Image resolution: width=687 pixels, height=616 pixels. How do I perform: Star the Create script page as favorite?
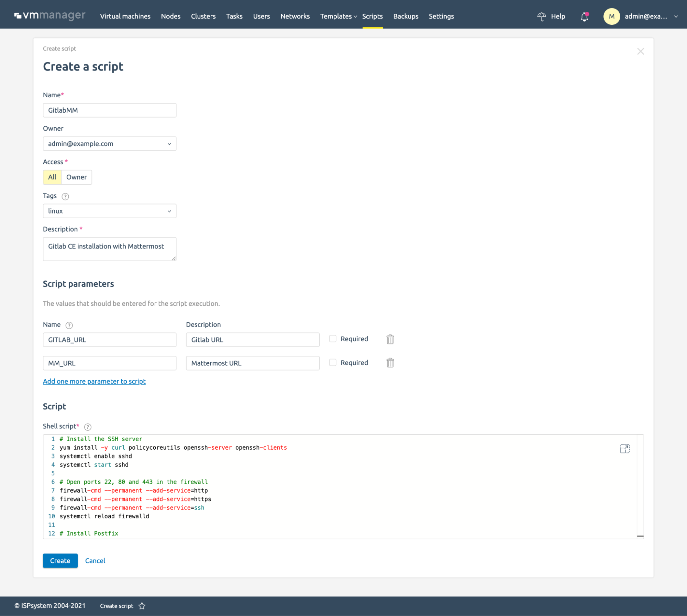point(142,606)
